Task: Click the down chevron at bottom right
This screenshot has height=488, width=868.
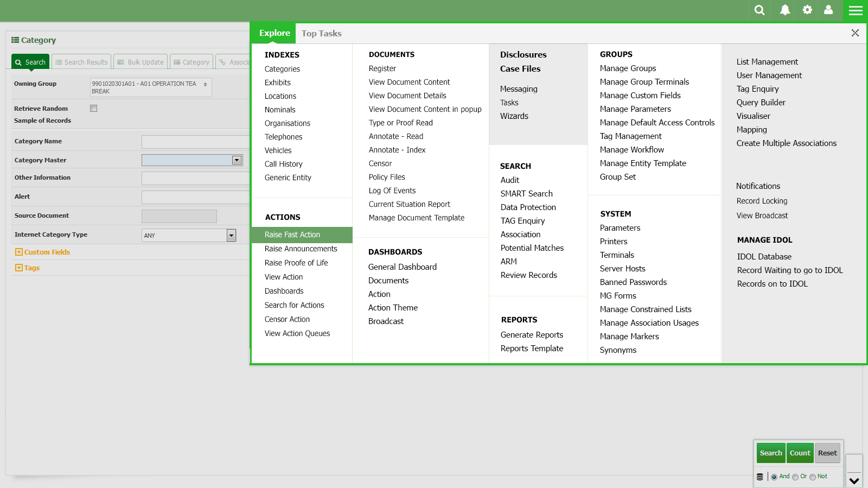Action: coord(854,481)
